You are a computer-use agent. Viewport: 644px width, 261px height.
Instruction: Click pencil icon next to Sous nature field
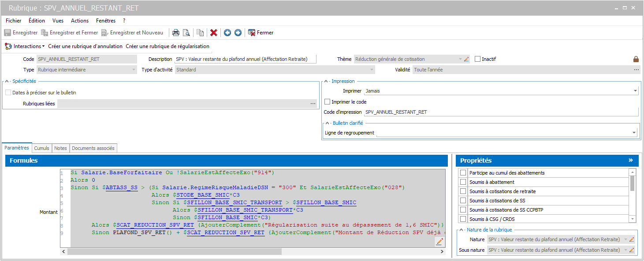tap(632, 250)
